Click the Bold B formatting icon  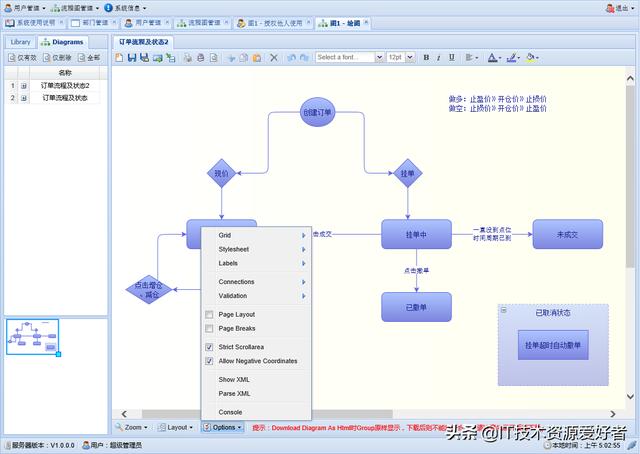point(426,58)
